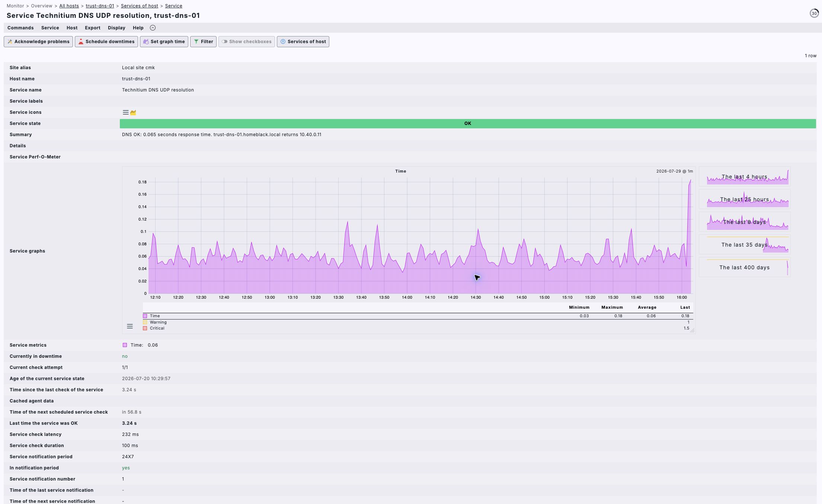The image size is (822, 504).
Task: Click the check duration value 100 ms
Action: pyautogui.click(x=130, y=446)
